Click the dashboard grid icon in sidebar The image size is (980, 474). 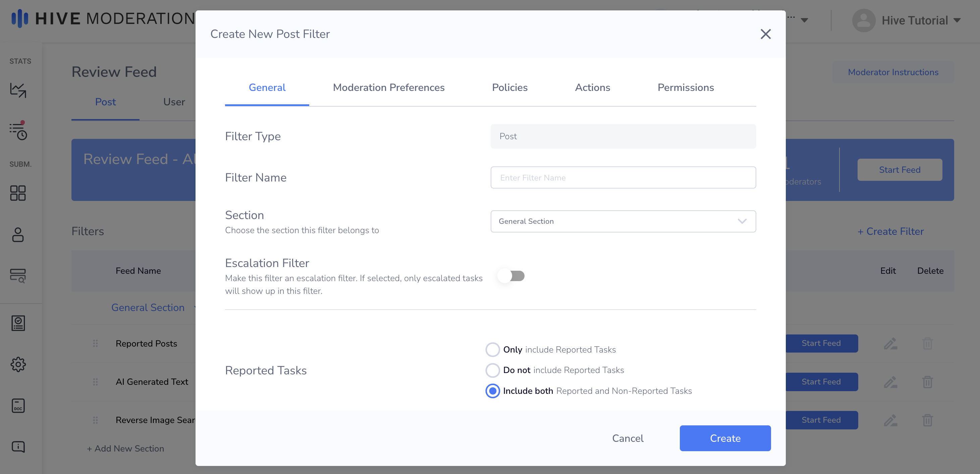coord(18,193)
